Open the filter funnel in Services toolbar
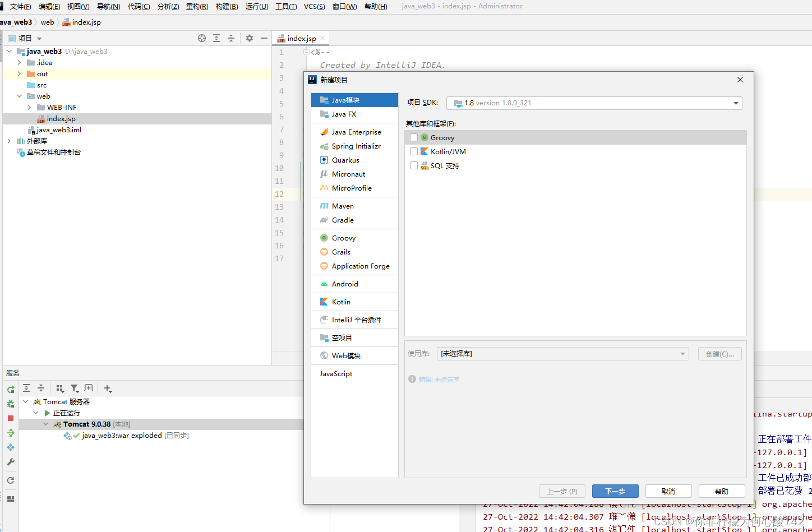The image size is (812, 532). coord(74,388)
